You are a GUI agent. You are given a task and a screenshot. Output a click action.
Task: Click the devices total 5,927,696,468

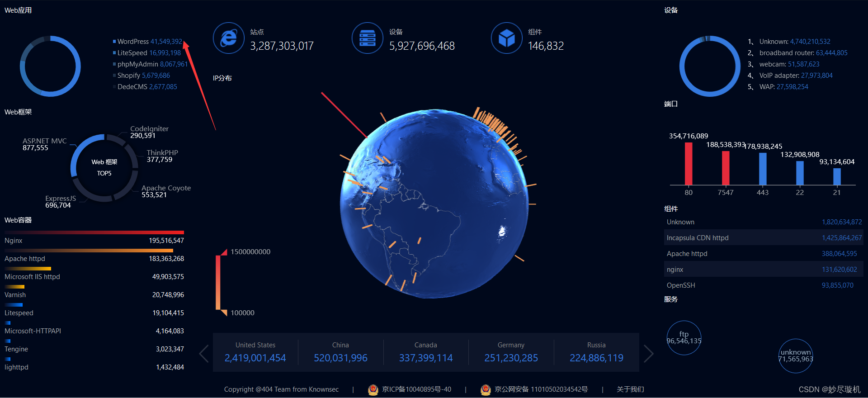click(422, 46)
